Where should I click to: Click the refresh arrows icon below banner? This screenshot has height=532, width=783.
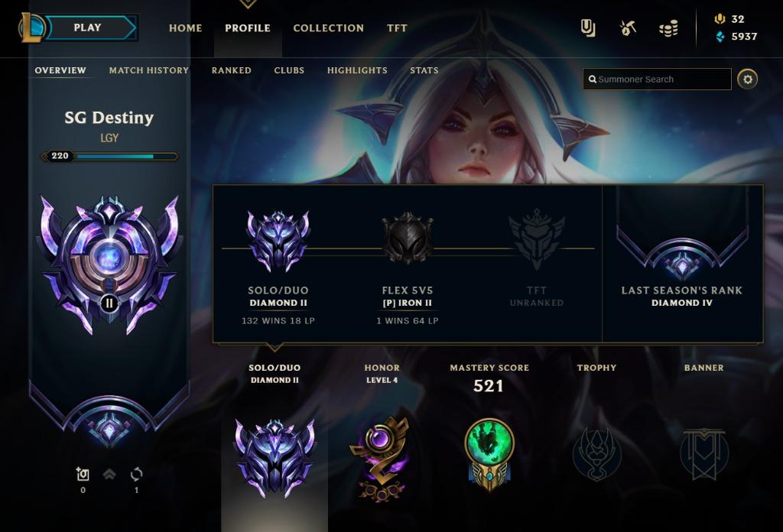click(136, 474)
